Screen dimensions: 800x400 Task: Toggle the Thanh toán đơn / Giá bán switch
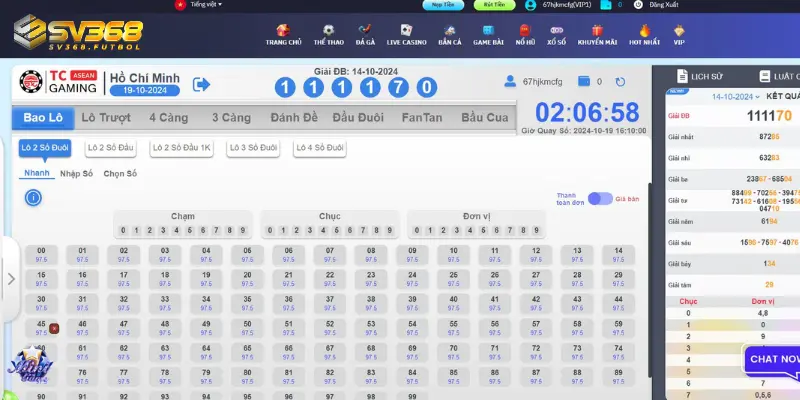click(600, 199)
